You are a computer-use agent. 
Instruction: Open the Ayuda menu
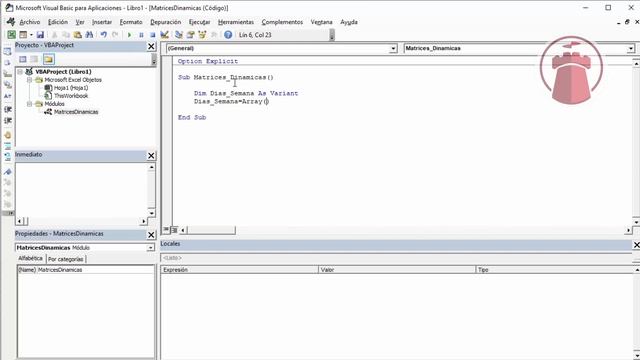(x=349, y=22)
